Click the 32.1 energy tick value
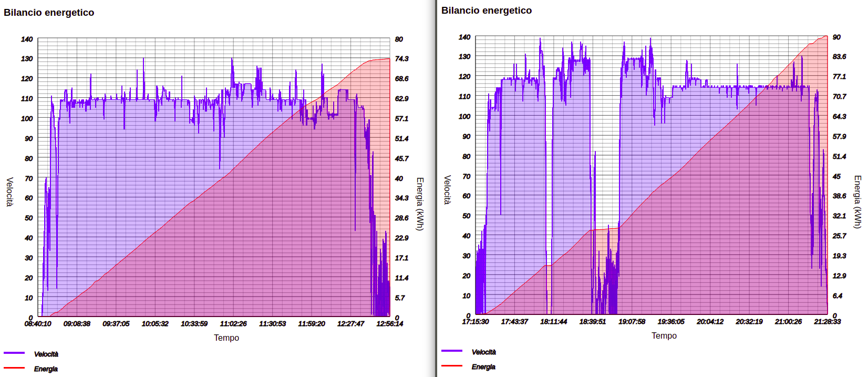The image size is (868, 377). point(840,216)
